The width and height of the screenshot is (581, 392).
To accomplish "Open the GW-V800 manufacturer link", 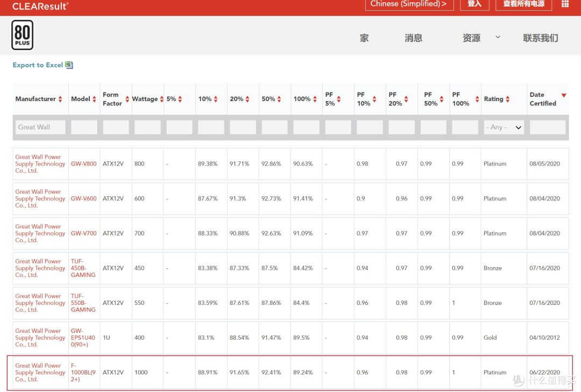I will point(40,163).
